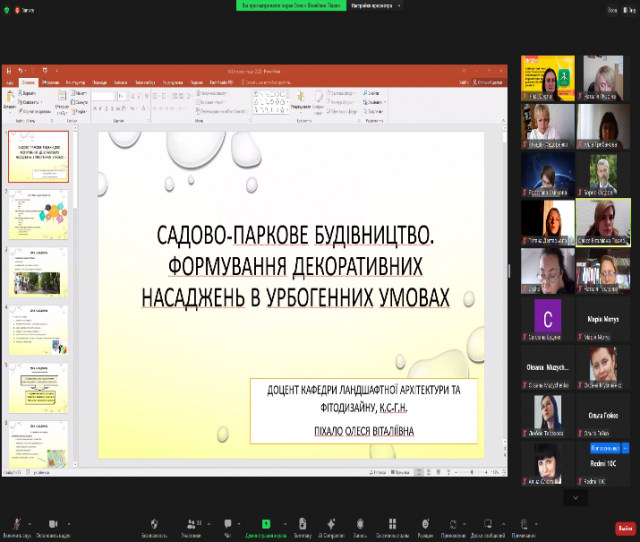This screenshot has height=542, width=640.
Task: Start slideshow from quick access toolbar
Action: tap(45, 71)
